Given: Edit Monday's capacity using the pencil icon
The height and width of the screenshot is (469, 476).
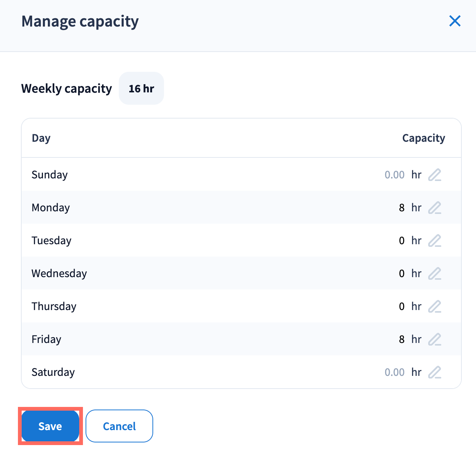Looking at the screenshot, I should (435, 208).
